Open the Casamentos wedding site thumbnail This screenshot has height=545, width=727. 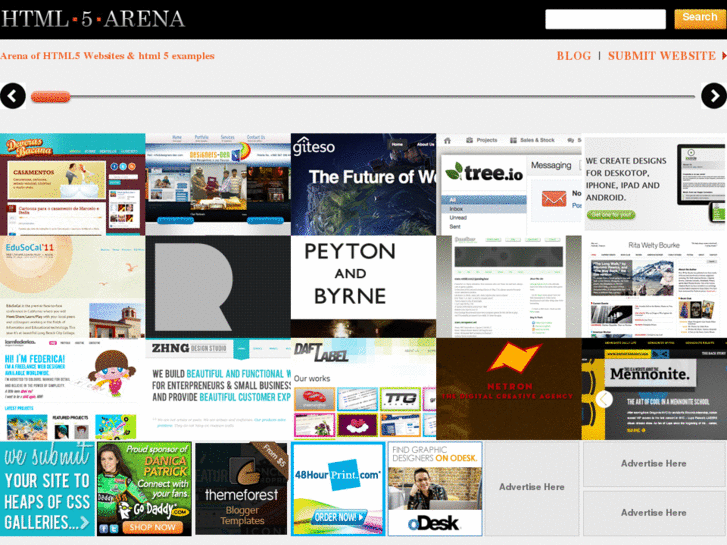click(x=72, y=184)
